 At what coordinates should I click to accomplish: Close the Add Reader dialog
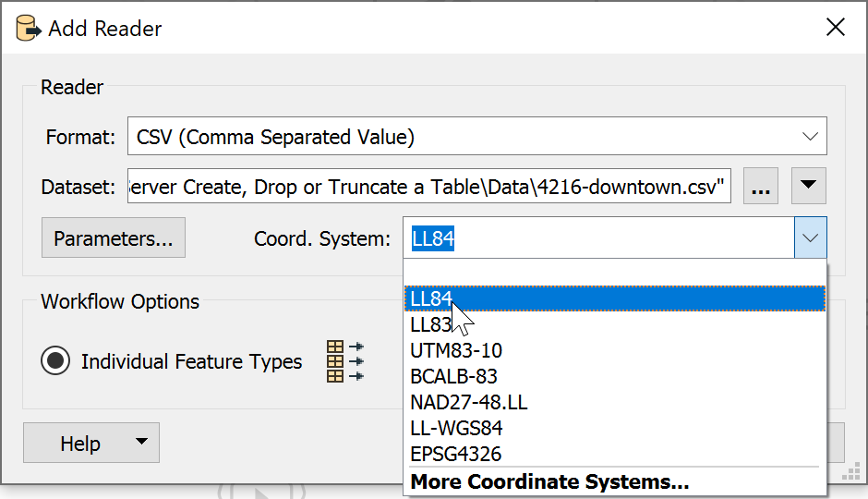pyautogui.click(x=836, y=27)
